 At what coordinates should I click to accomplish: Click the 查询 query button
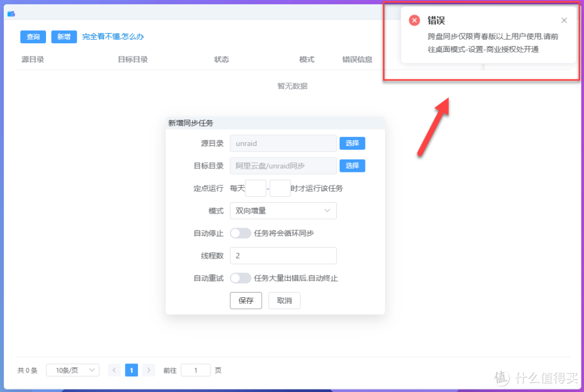33,37
